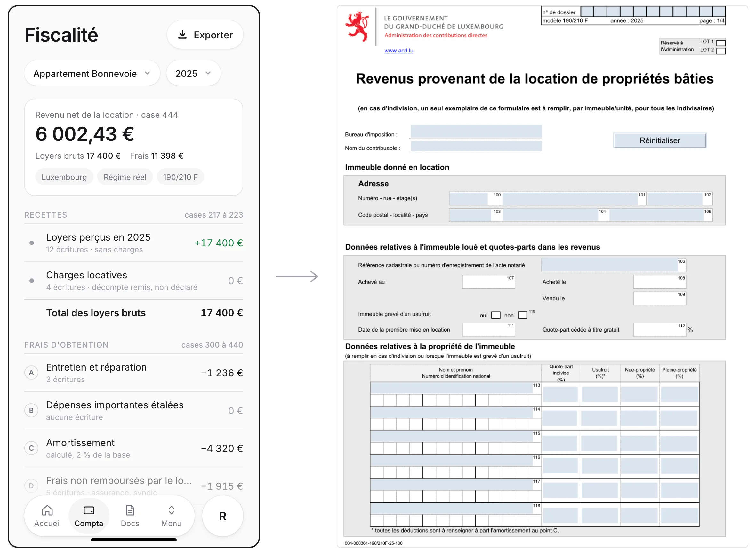
Task: Click the Total des loyers bruts amount
Action: point(221,313)
